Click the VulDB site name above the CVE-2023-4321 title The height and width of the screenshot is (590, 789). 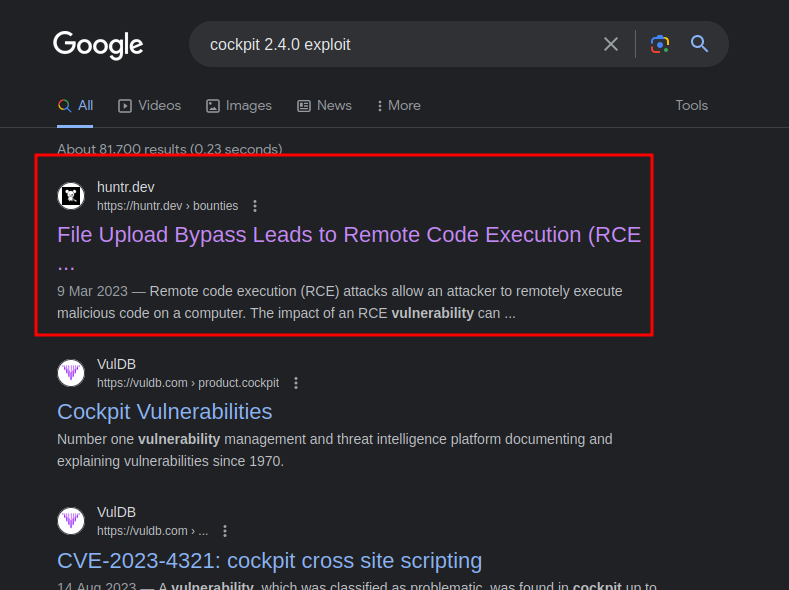116,512
